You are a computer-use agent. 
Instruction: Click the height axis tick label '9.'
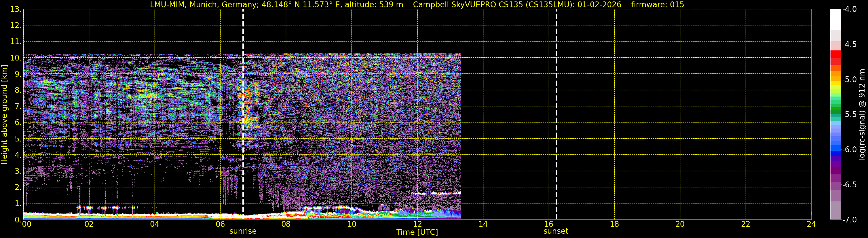(18, 74)
